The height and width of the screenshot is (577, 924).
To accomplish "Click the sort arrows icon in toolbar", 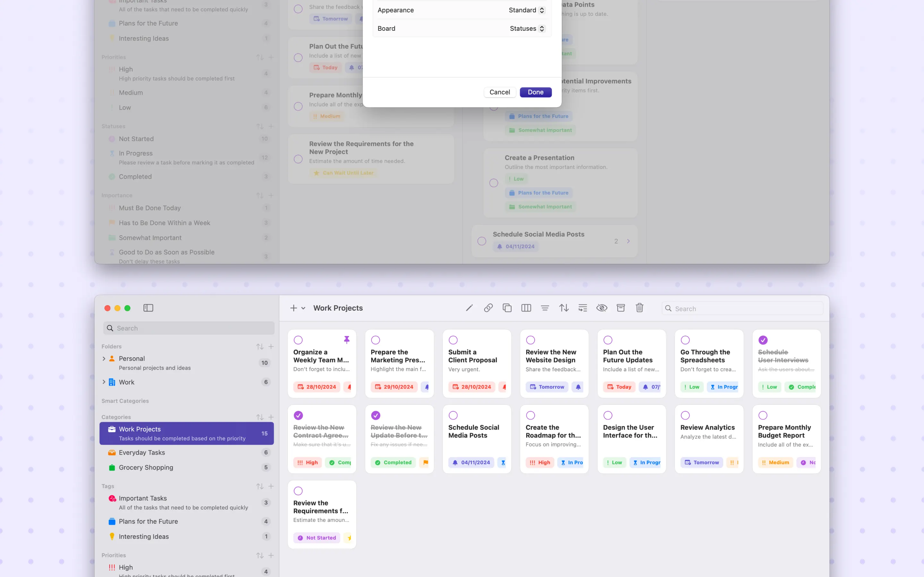I will pos(564,308).
